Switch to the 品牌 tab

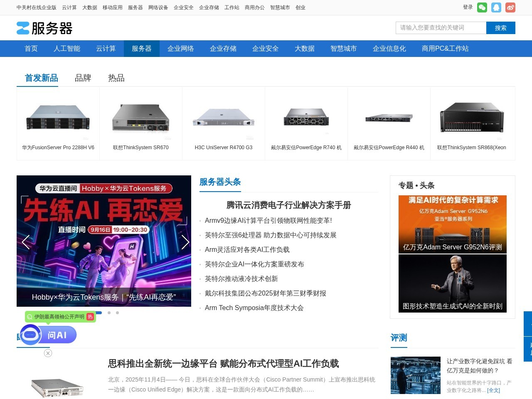[82, 78]
